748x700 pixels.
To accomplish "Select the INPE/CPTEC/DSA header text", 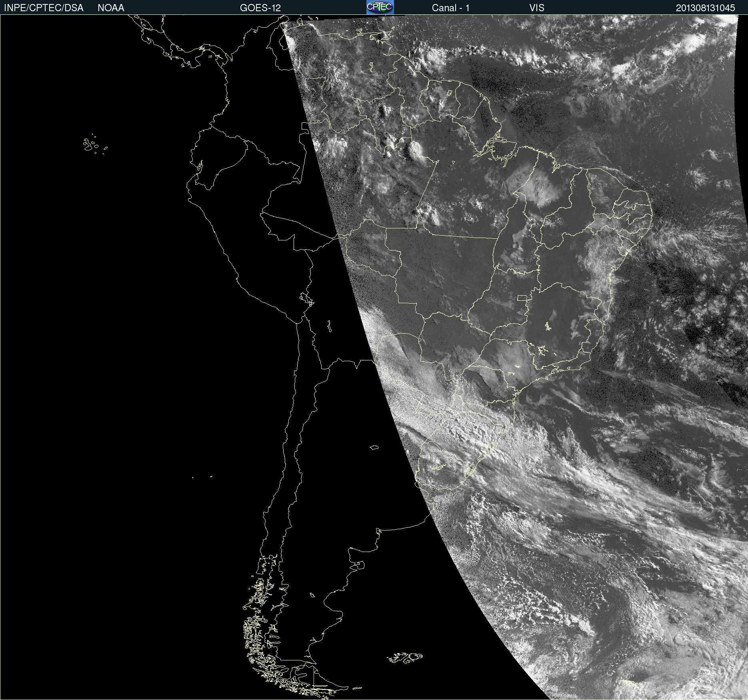I will 44,8.
